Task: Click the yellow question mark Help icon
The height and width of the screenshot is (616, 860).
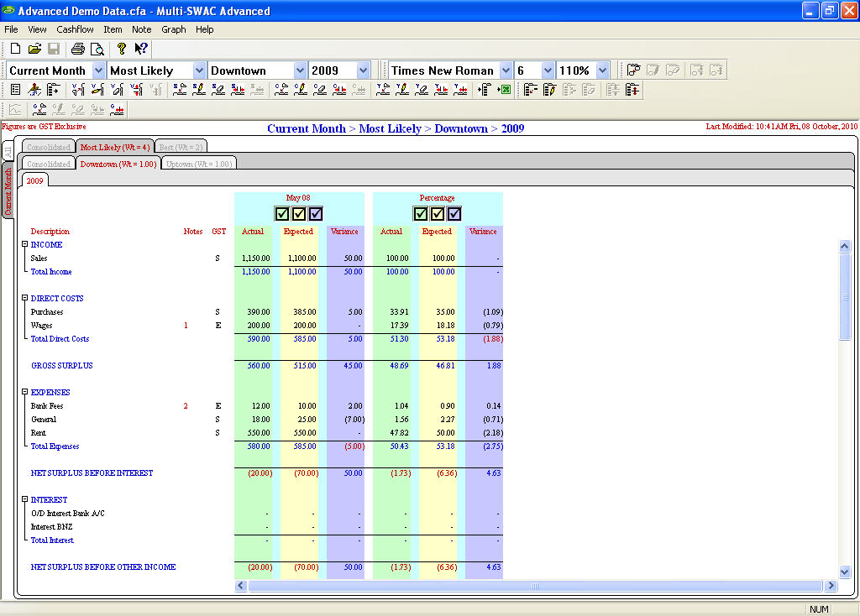Action: pyautogui.click(x=121, y=49)
